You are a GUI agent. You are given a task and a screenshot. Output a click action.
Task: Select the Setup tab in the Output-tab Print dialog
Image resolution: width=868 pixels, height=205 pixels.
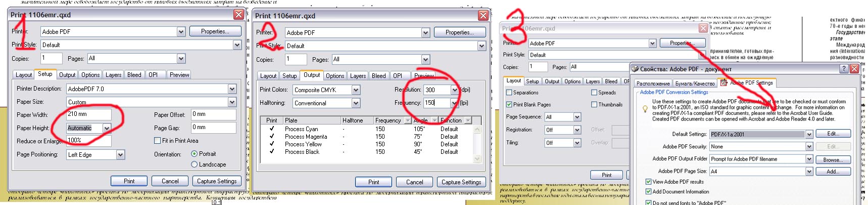point(290,76)
